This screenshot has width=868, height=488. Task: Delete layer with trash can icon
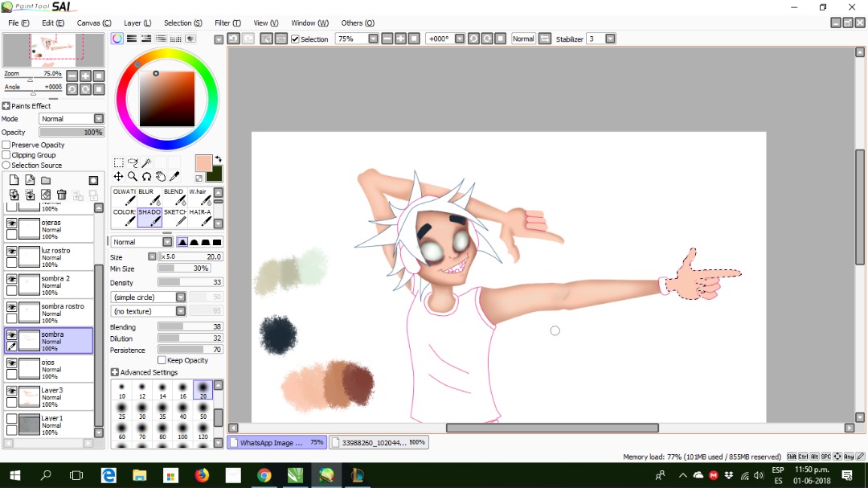click(61, 195)
